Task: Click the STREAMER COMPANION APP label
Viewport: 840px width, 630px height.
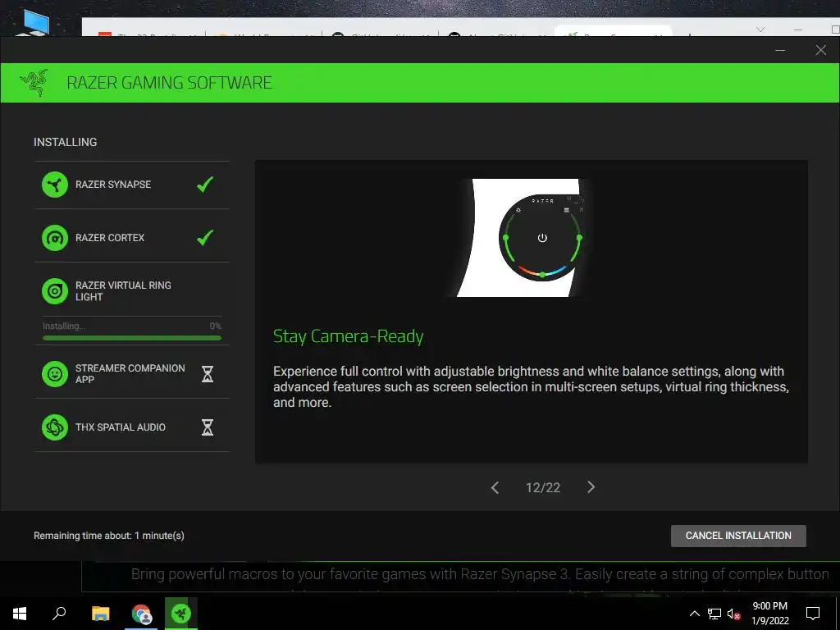Action: point(130,373)
